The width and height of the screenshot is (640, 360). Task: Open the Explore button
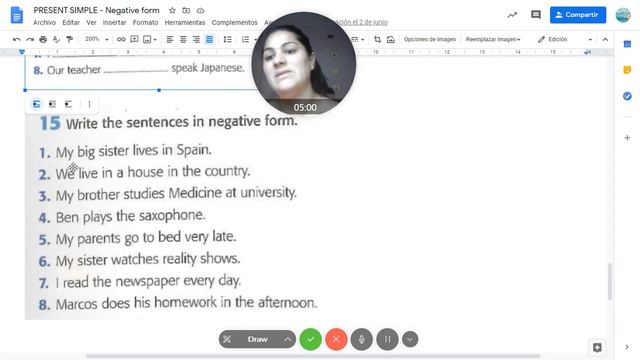597,347
